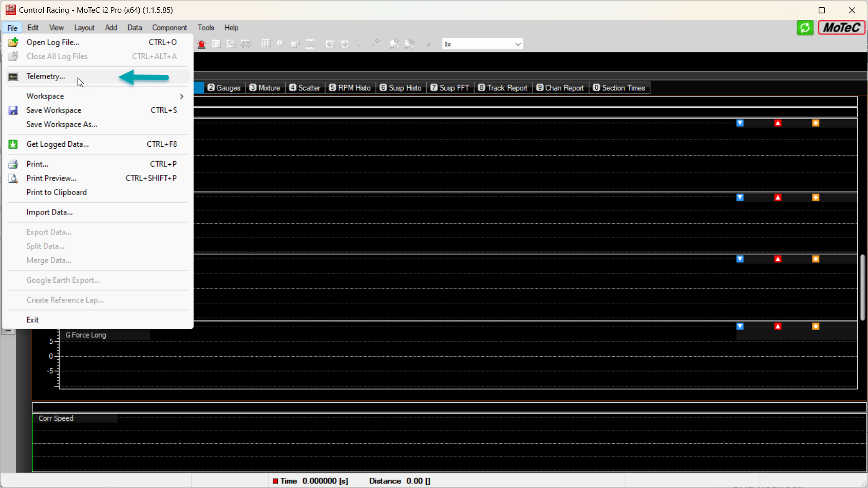
Task: Open the Help menu
Action: click(231, 28)
